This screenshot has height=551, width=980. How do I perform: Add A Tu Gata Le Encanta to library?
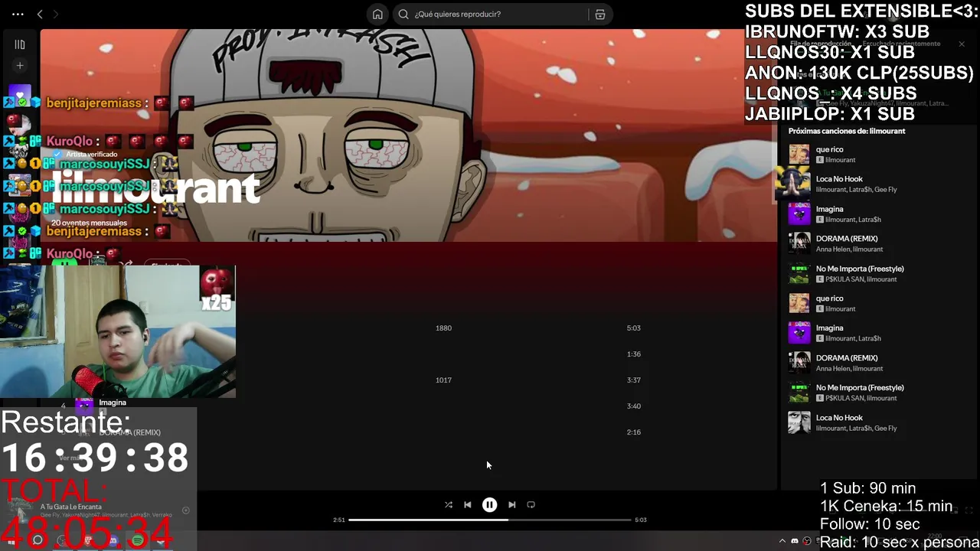pos(185,510)
